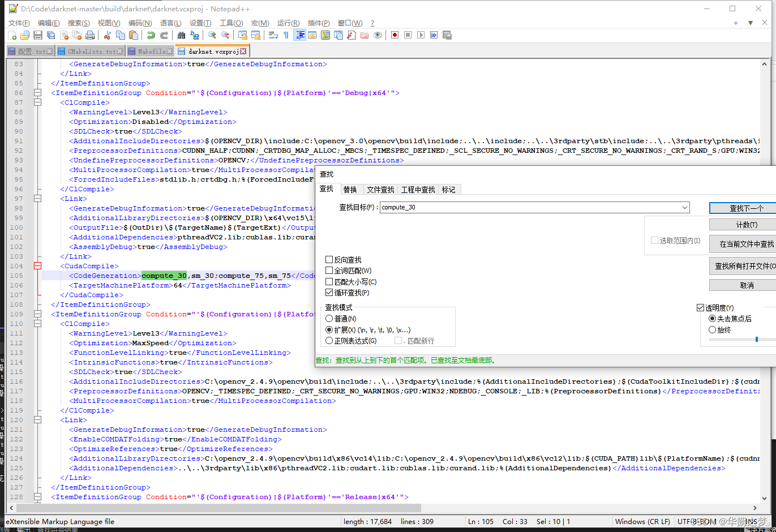
Task: Save the current file using toolbar icon
Action: [x=37, y=35]
